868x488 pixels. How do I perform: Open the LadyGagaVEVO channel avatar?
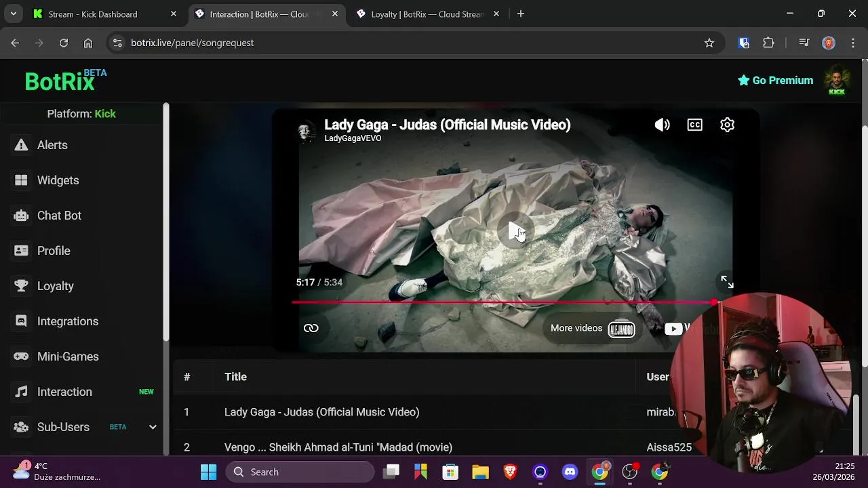click(307, 130)
